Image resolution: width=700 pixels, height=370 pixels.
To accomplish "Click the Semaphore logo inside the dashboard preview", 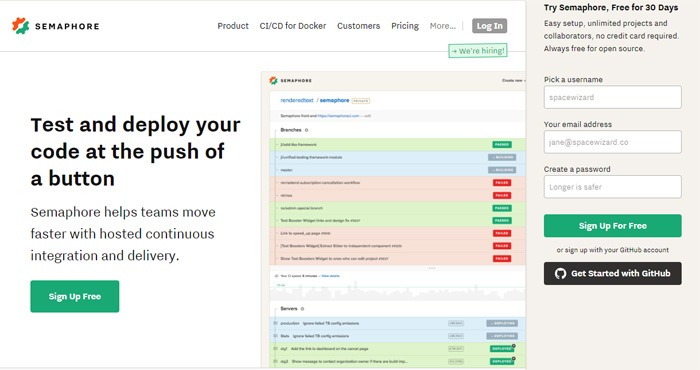I will [291, 80].
